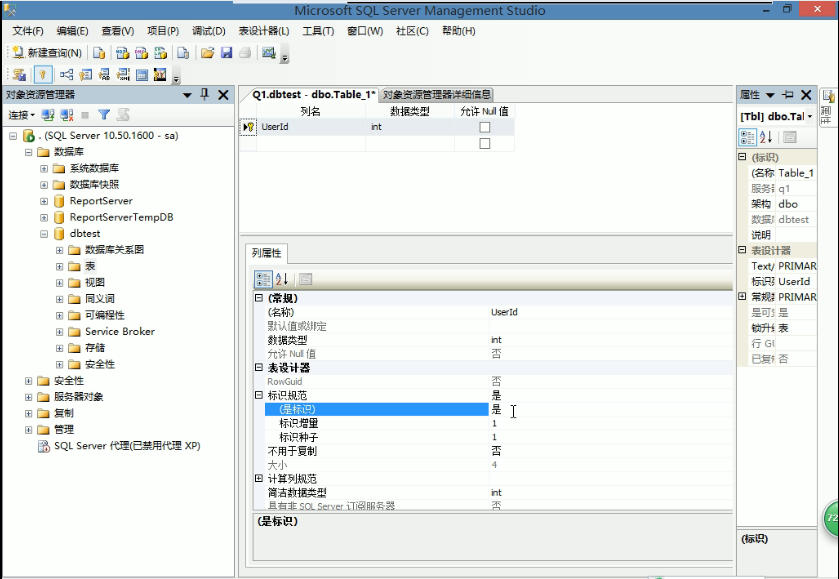
Task: Expand the Service Broker folder
Action: 59,332
